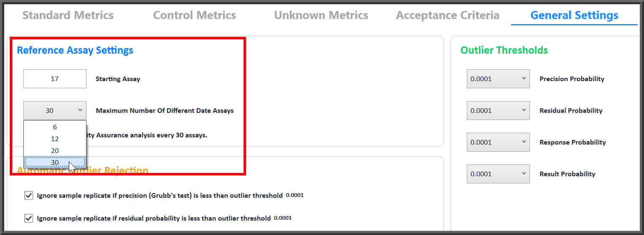Screen dimensions: 644x235
Task: Open the Control Metrics tab
Action: [195, 16]
